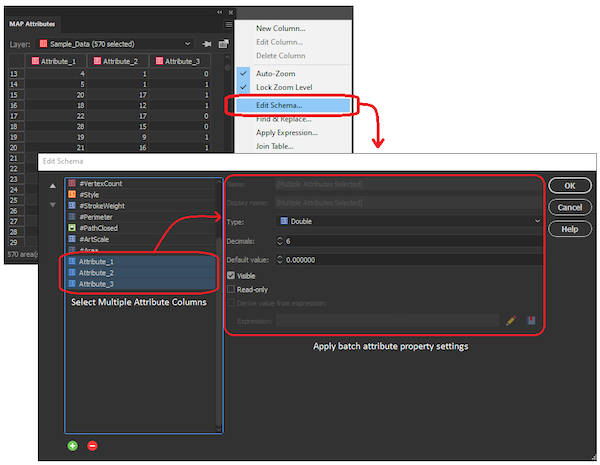The width and height of the screenshot is (600, 465).
Task: Click the pin layer icon beside Layer dropdown
Action: pos(207,44)
